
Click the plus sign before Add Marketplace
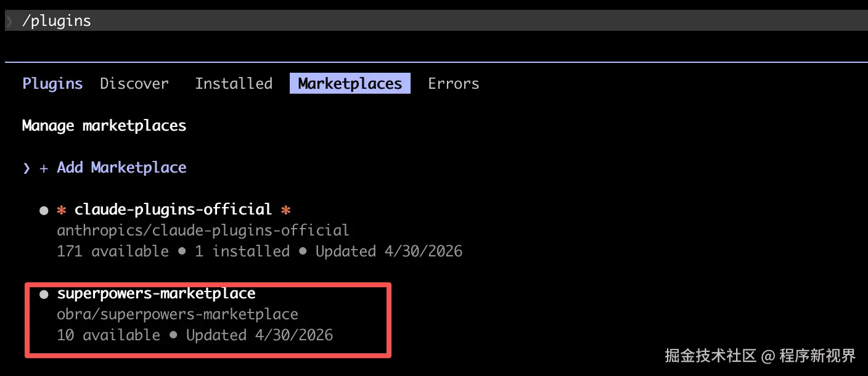click(x=44, y=168)
